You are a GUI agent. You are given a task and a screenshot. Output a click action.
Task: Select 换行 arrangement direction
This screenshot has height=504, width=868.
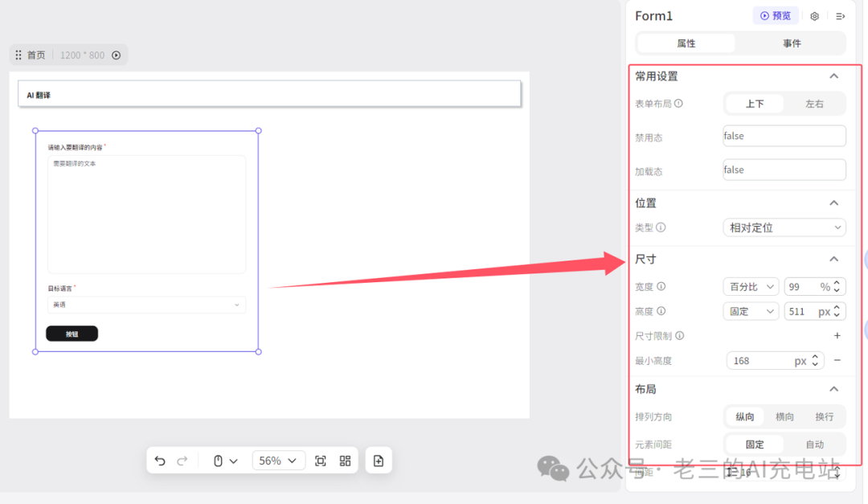pyautogui.click(x=824, y=416)
